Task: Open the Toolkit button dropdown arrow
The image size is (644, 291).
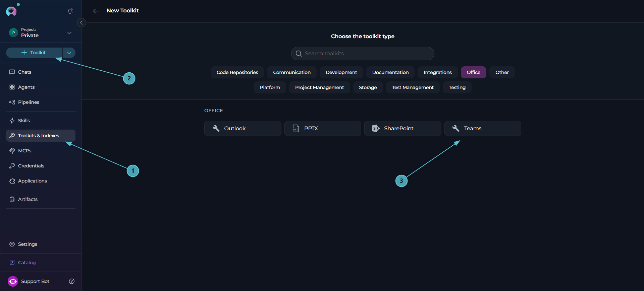Action: [x=69, y=53]
